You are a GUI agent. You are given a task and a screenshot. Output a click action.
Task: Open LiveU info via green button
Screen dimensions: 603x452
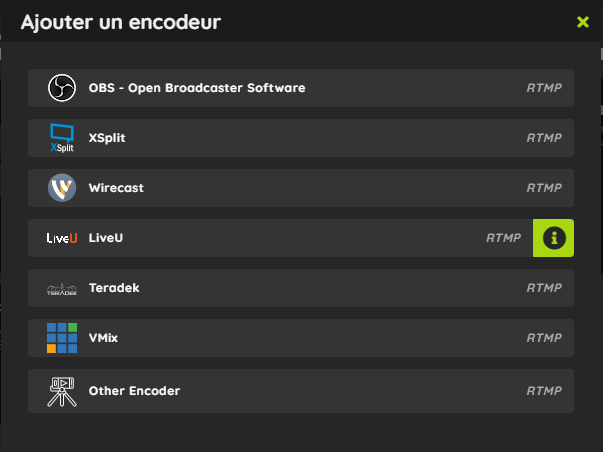[553, 238]
